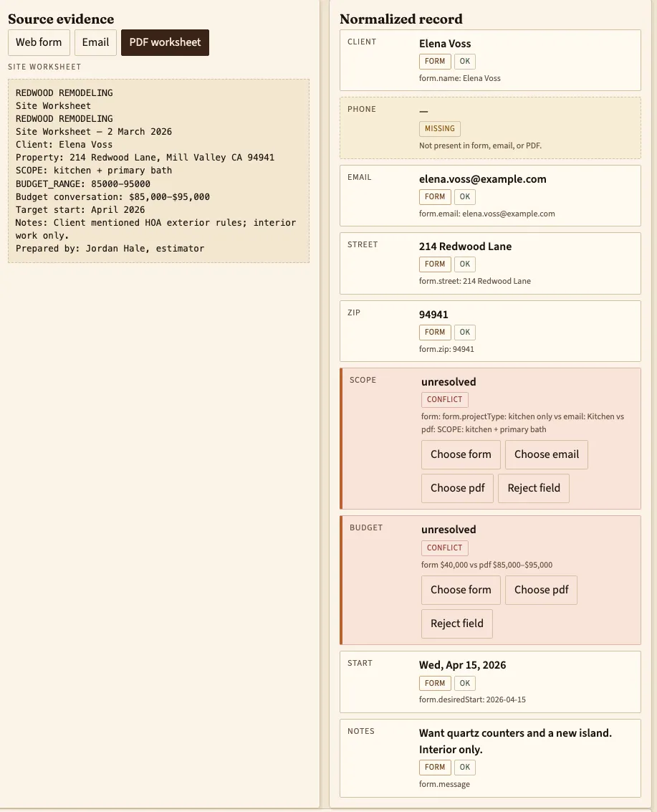Click 'form $40,000 vs pdf $85,000–$95,000' text
This screenshot has width=657, height=812.
(x=486, y=565)
